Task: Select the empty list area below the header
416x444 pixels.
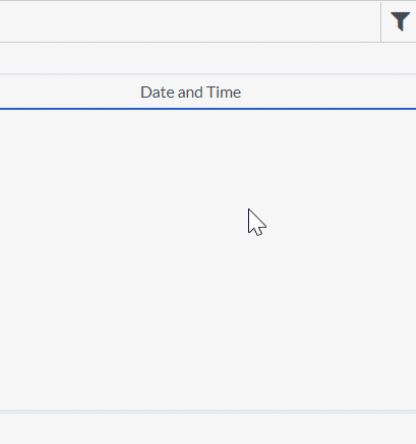Action: click(208, 260)
